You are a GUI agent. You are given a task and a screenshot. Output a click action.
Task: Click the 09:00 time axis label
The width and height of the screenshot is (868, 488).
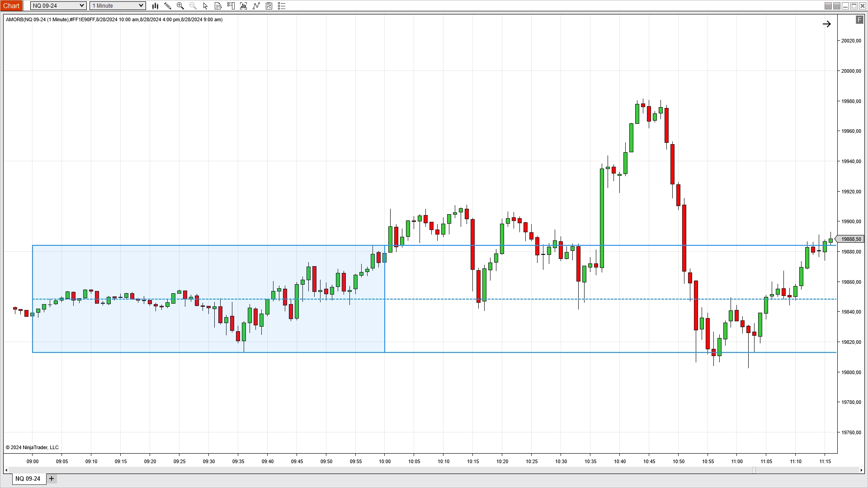point(33,461)
